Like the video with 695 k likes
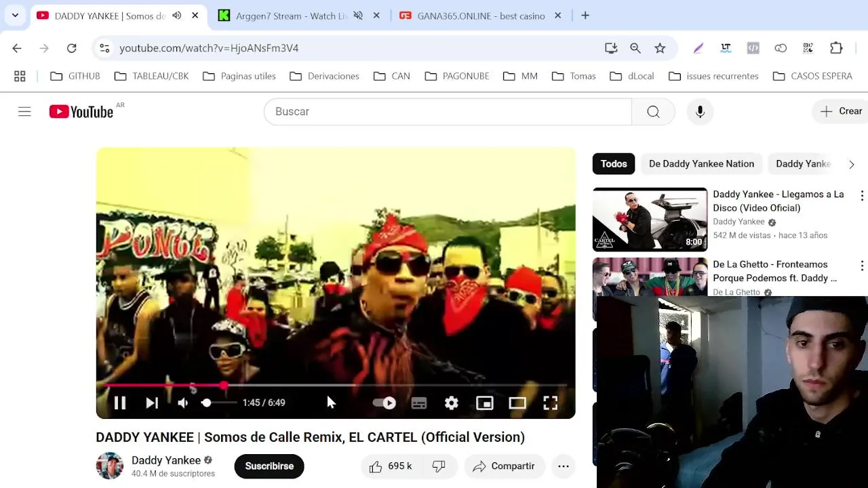Image resolution: width=868 pixels, height=488 pixels. [391, 466]
